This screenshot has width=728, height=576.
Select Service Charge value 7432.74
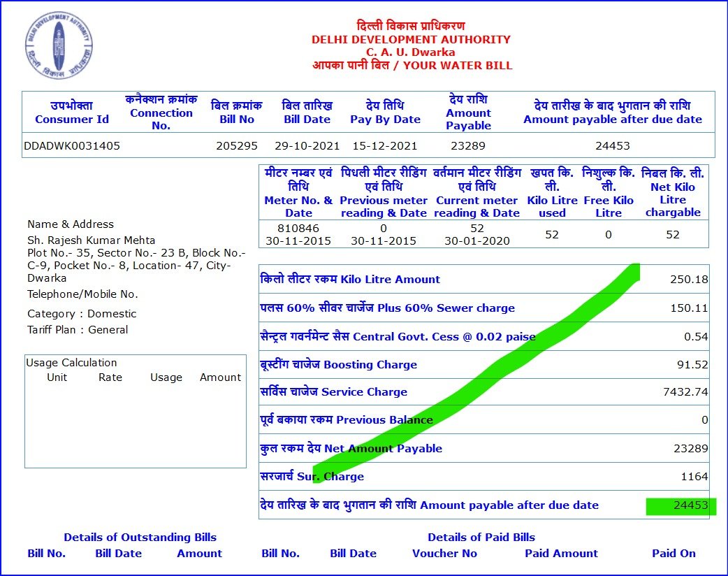click(686, 392)
